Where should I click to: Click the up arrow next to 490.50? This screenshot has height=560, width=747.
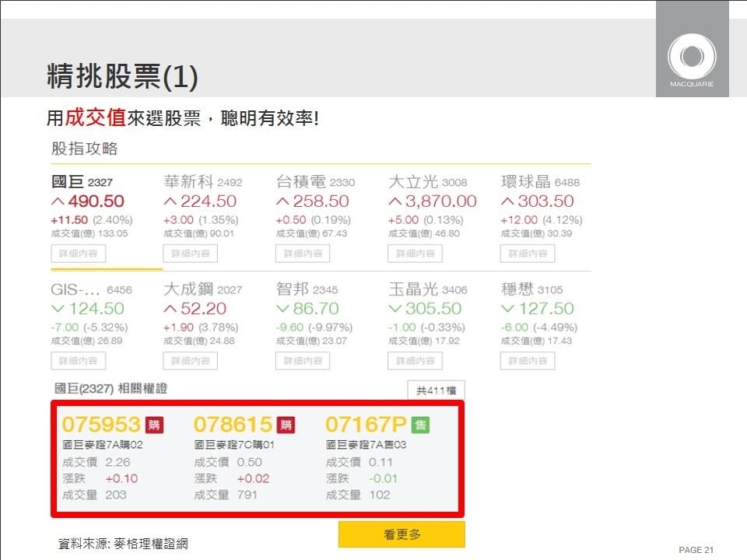click(x=57, y=201)
